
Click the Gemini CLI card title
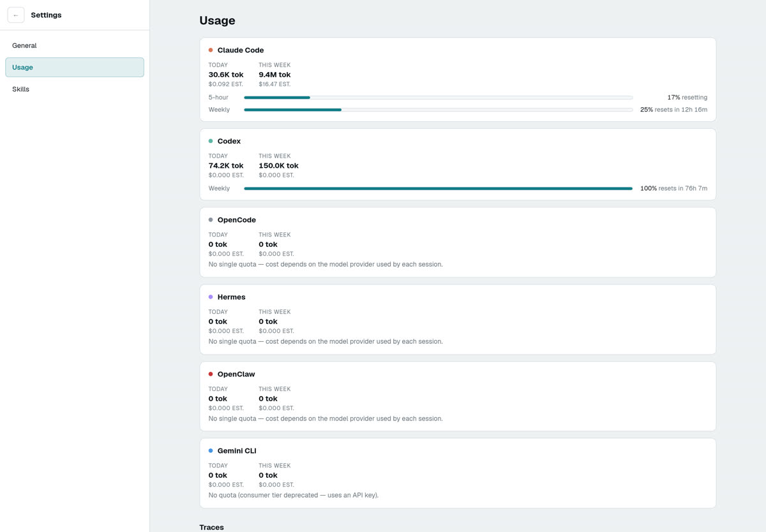[x=237, y=450]
